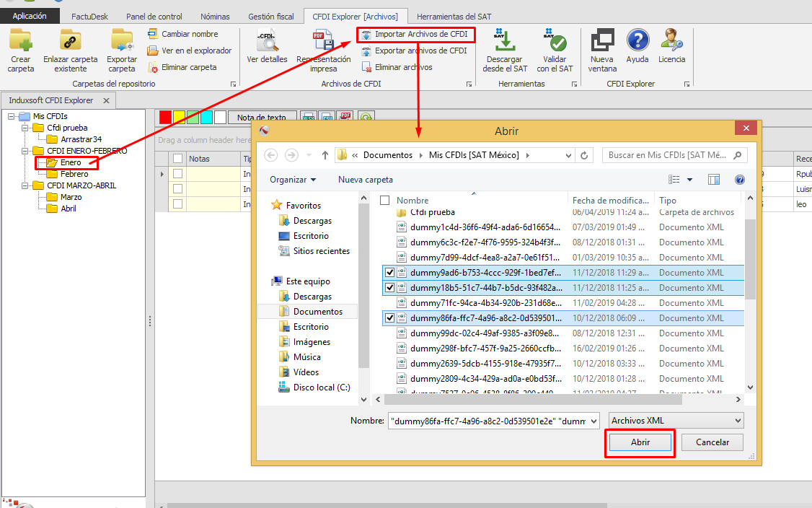Click Eliminar archivos
This screenshot has height=508, width=812.
click(397, 67)
